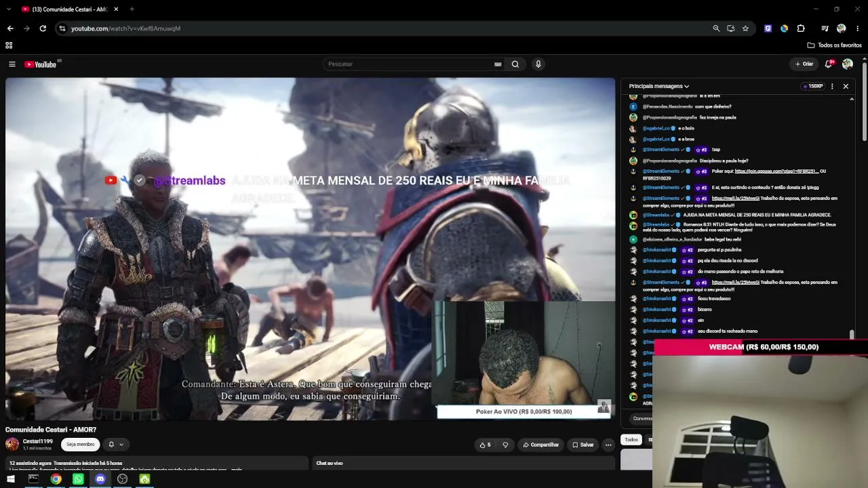
Task: Open the YouTube guide hamburger menu
Action: click(12, 64)
